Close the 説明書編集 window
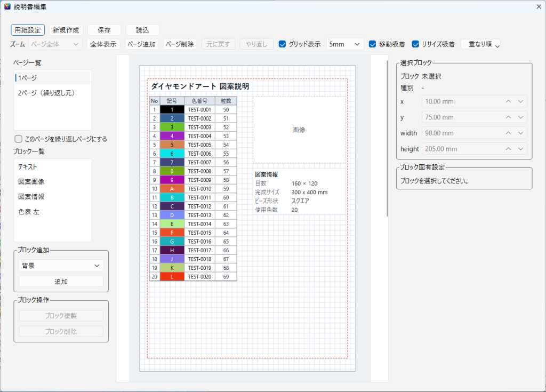Image resolution: width=546 pixels, height=392 pixels. [539, 6]
